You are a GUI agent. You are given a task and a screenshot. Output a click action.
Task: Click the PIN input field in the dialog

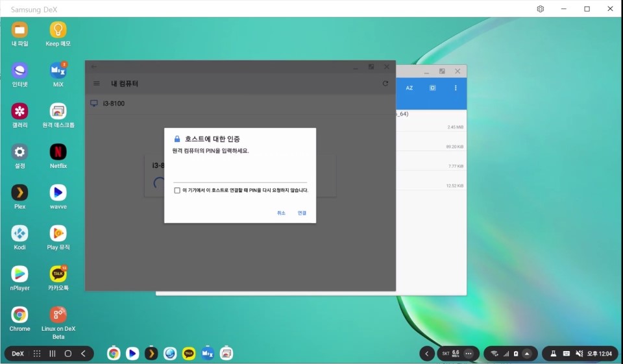click(240, 174)
